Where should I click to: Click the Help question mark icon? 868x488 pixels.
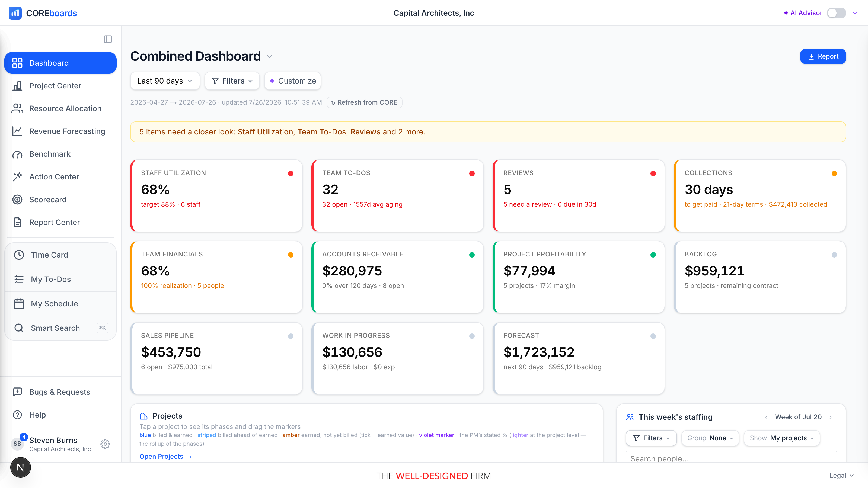[x=18, y=415]
